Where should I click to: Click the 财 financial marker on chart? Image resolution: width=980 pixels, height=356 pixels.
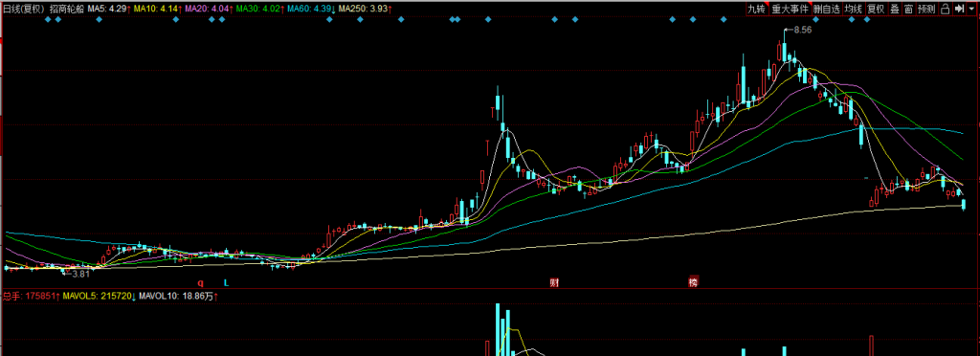(554, 282)
